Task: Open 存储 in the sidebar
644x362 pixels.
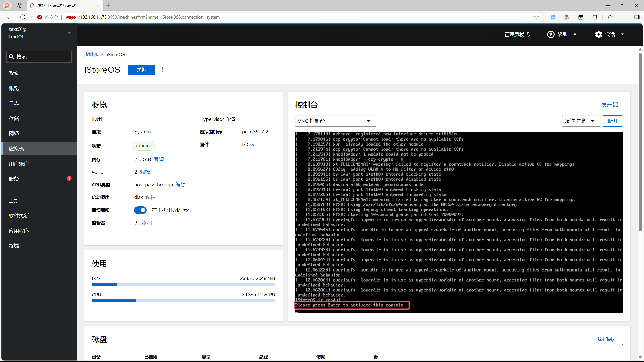Action: point(14,118)
